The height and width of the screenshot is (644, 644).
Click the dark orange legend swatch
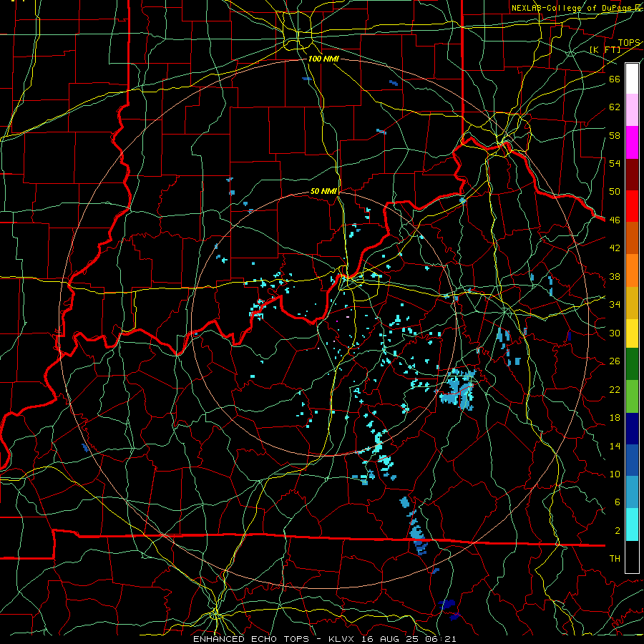pos(632,238)
